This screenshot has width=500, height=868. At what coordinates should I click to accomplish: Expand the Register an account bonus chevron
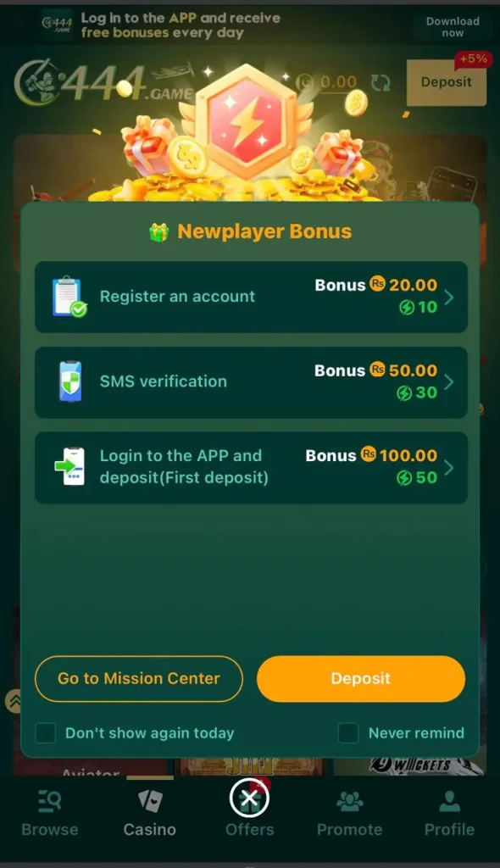(449, 298)
